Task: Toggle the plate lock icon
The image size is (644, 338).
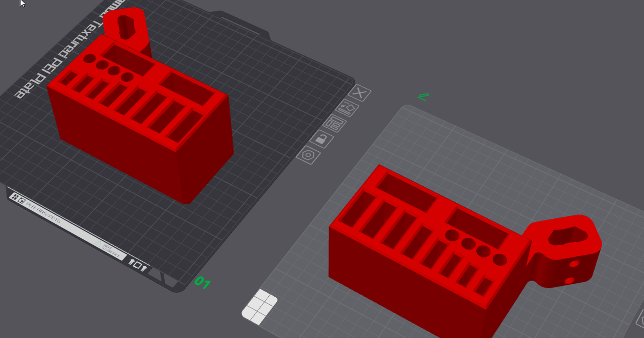Action: (x=321, y=139)
